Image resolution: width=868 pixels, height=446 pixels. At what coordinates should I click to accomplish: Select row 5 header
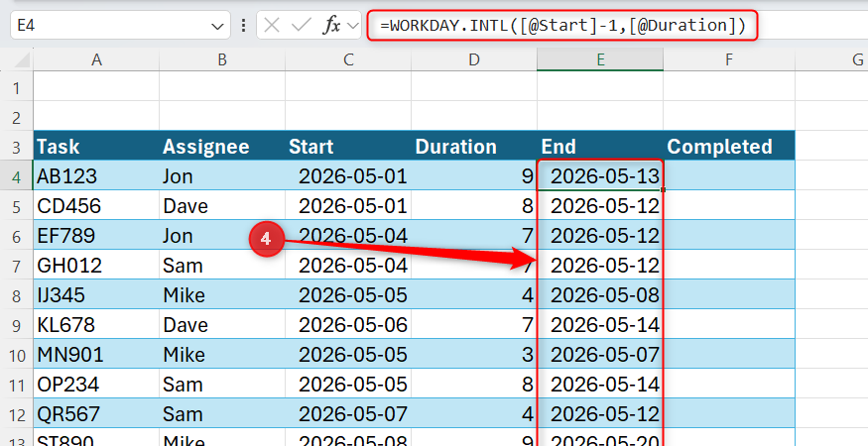coord(16,206)
